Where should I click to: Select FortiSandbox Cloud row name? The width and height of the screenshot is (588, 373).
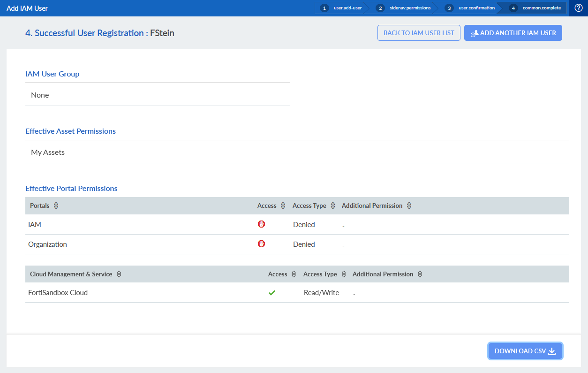(x=58, y=293)
